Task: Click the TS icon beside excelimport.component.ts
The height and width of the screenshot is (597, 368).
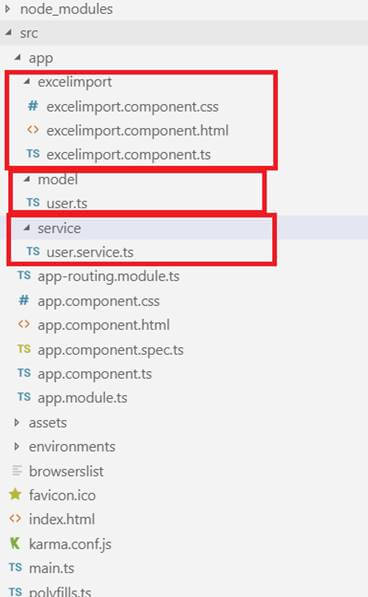Action: (x=33, y=154)
